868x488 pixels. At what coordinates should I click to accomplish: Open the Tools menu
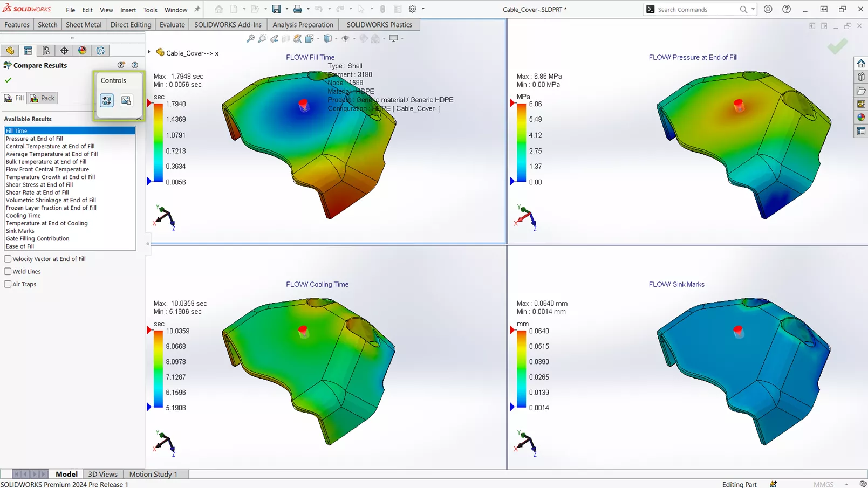click(x=150, y=10)
